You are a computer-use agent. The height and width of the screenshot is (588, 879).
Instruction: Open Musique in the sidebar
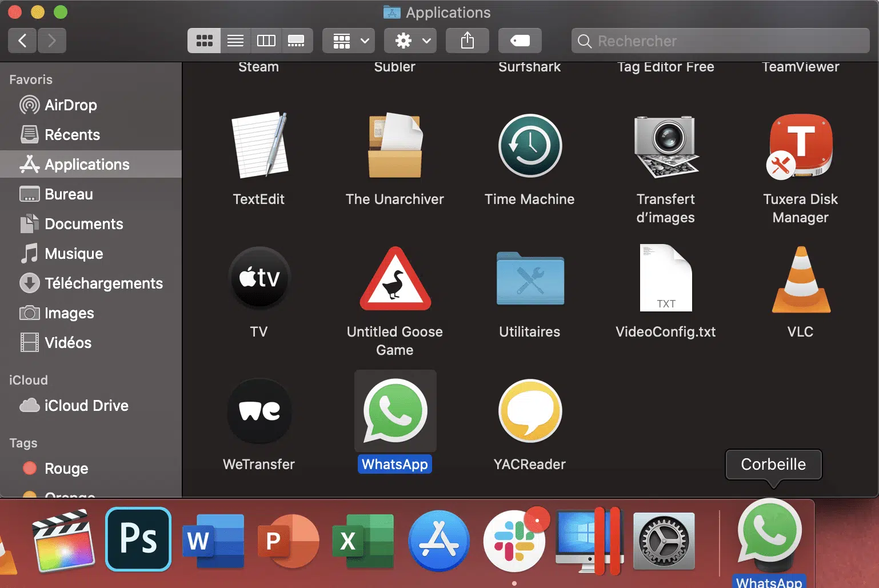[91, 254]
